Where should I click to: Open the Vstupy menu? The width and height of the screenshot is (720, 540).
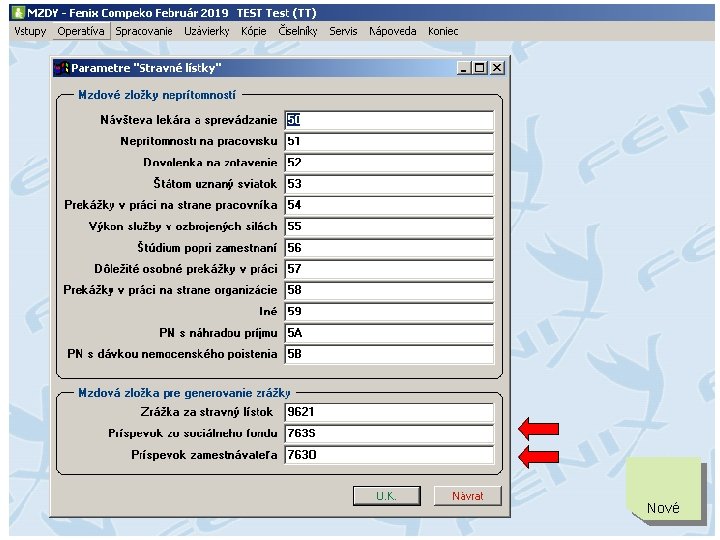[30, 31]
